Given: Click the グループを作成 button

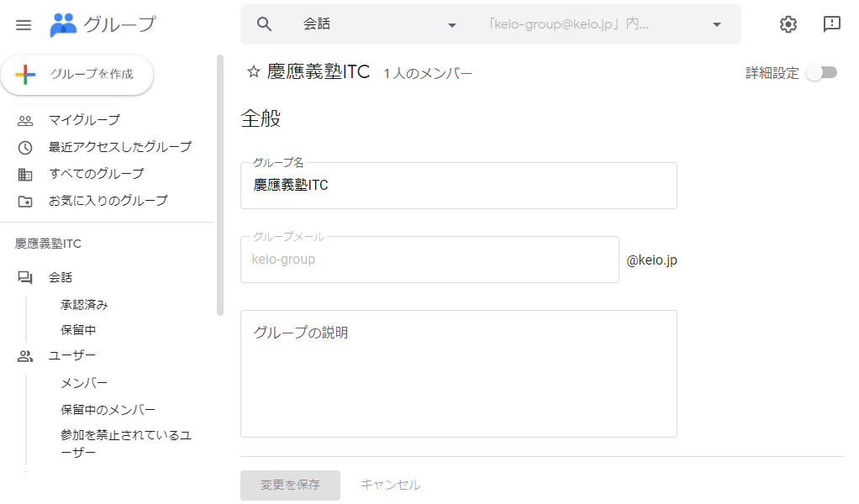Looking at the screenshot, I should click(x=77, y=74).
